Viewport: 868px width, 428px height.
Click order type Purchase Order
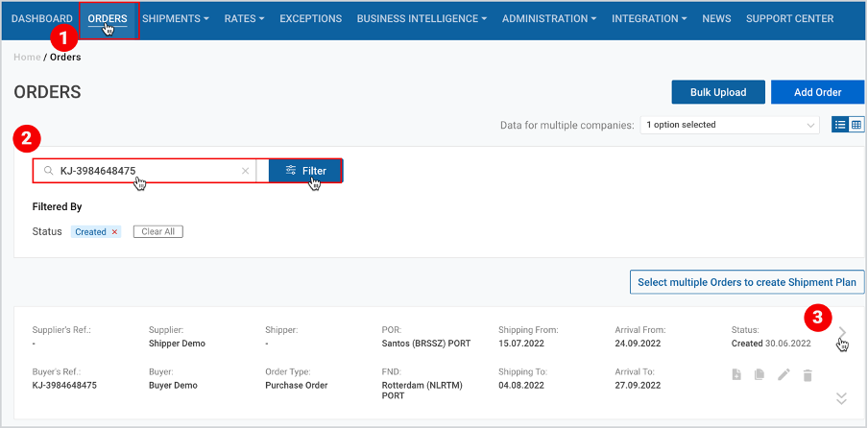click(296, 385)
